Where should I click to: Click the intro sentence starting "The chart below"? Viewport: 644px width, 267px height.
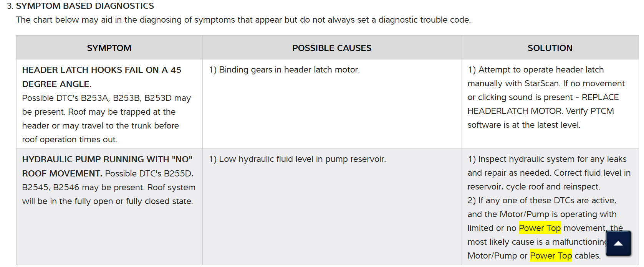click(x=243, y=20)
